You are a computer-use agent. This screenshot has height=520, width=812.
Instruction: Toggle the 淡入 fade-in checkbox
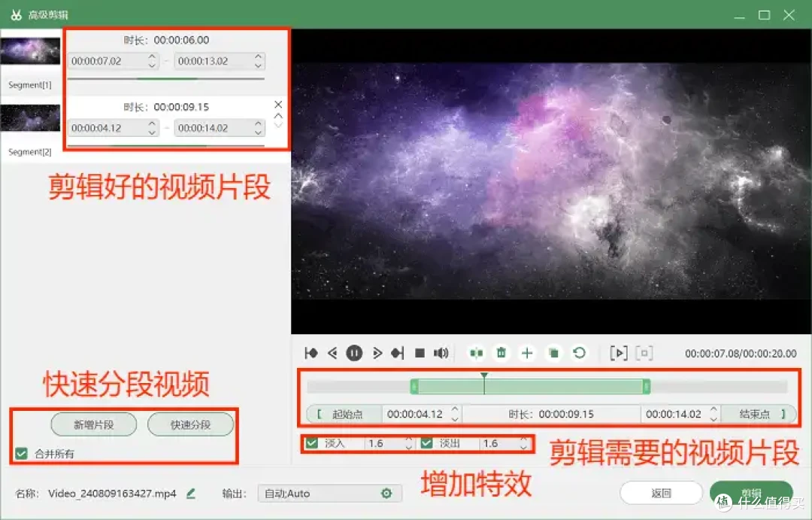tap(312, 443)
